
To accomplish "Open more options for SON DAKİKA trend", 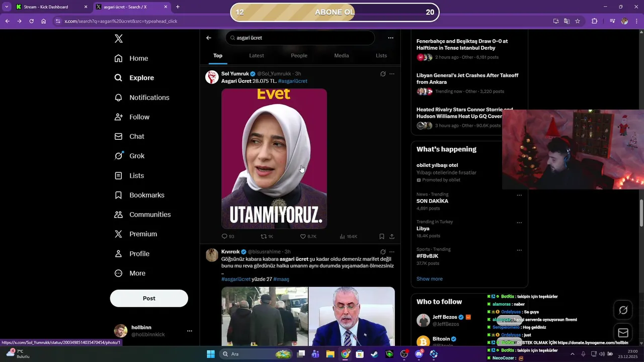I will (519, 195).
